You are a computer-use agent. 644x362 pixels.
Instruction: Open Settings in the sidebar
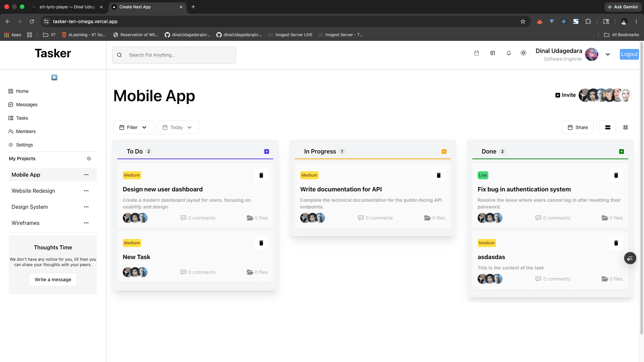(x=20, y=145)
